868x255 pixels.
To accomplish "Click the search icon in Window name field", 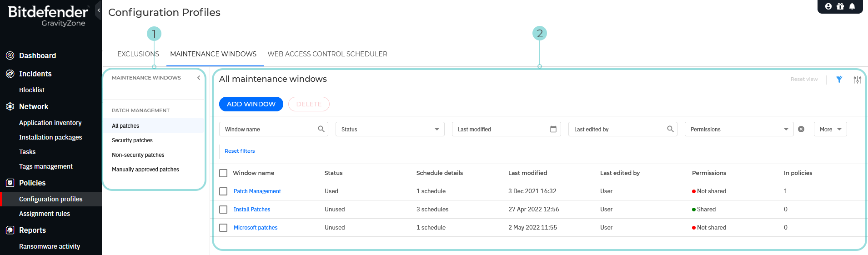I will pos(321,129).
